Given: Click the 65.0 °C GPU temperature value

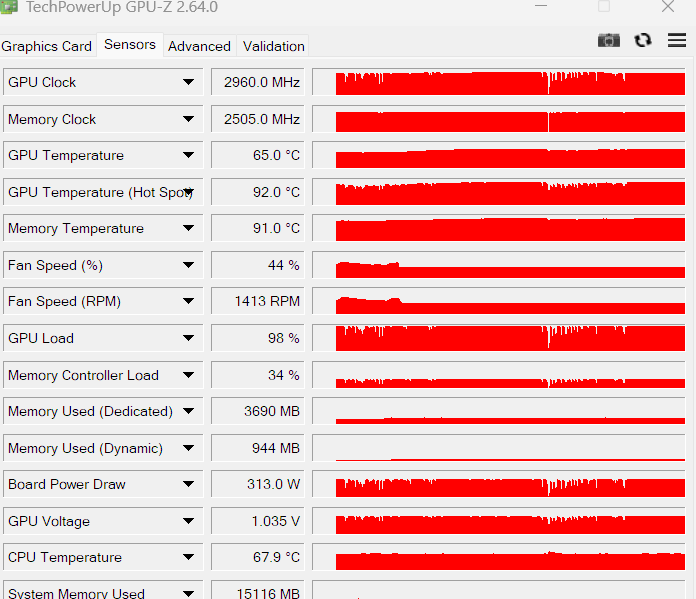Looking at the screenshot, I should [258, 155].
